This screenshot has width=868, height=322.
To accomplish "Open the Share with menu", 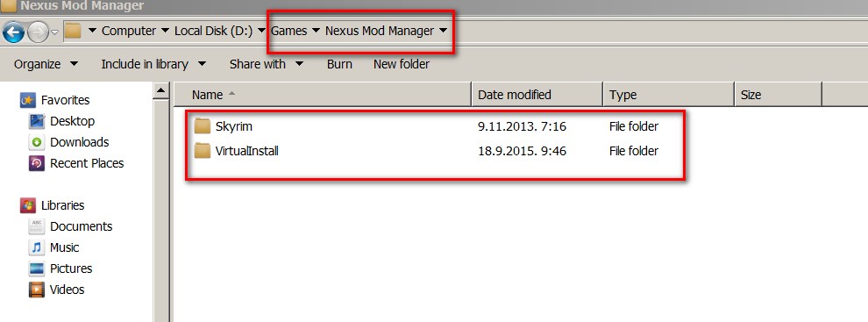I will (267, 64).
